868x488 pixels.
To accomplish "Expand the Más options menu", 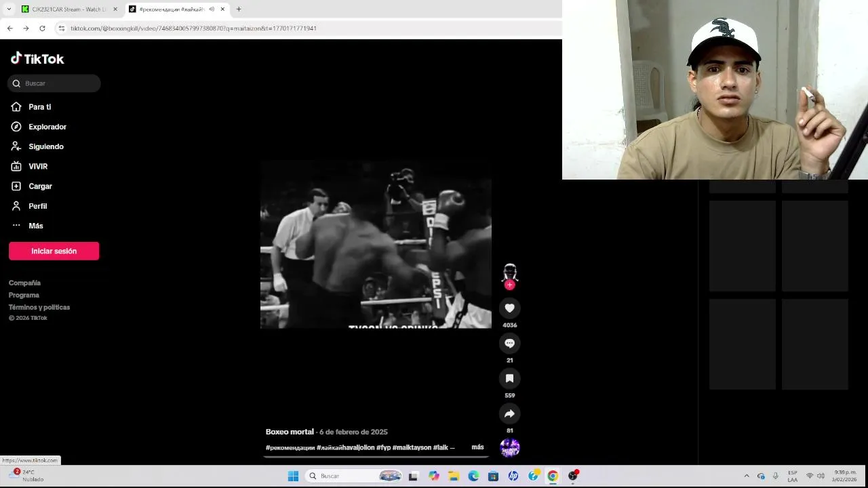I will click(x=35, y=226).
